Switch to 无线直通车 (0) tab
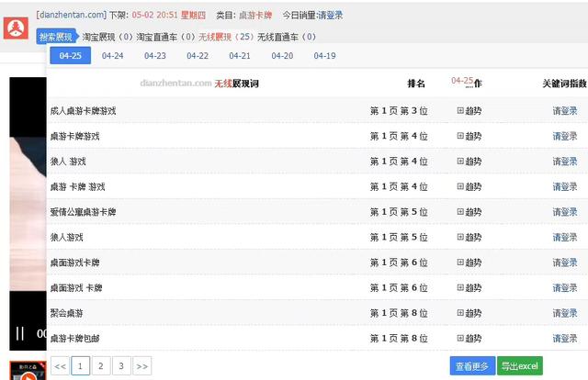Screen dimensions: 588x380 point(287,37)
